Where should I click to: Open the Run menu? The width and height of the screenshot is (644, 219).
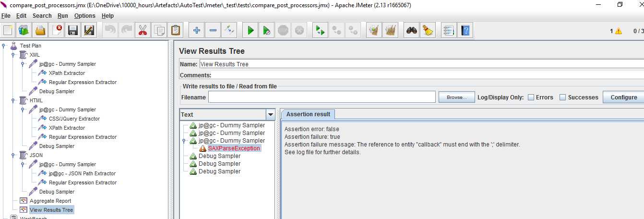pos(63,16)
